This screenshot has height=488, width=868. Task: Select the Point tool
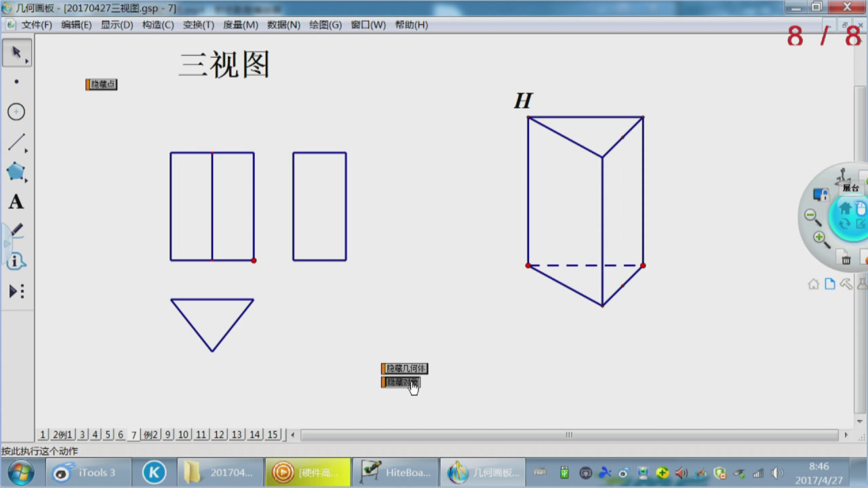[16, 82]
